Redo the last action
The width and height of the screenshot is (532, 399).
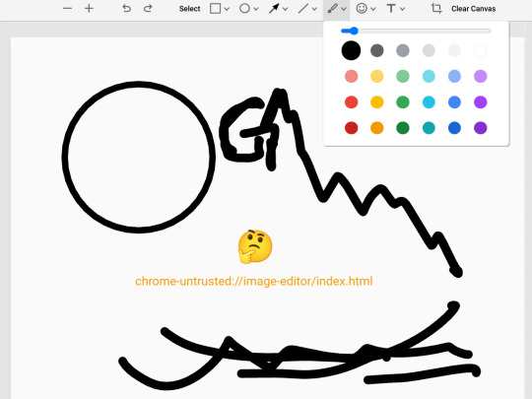148,9
